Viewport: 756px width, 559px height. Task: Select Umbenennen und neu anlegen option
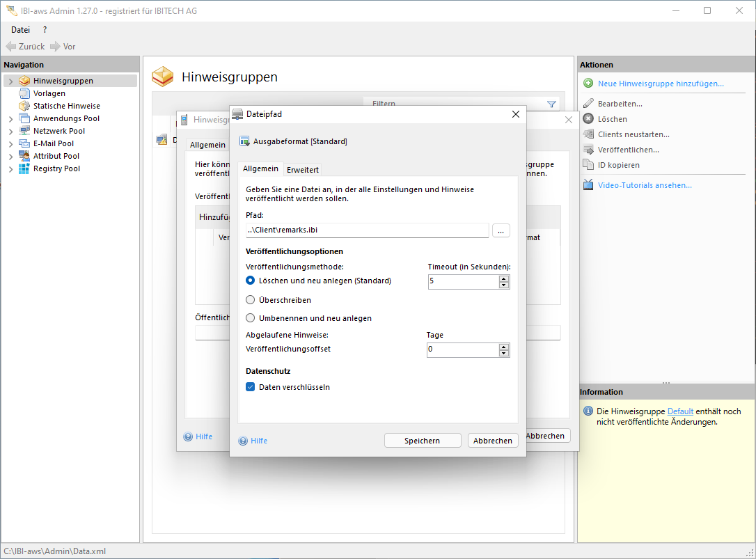(x=251, y=318)
